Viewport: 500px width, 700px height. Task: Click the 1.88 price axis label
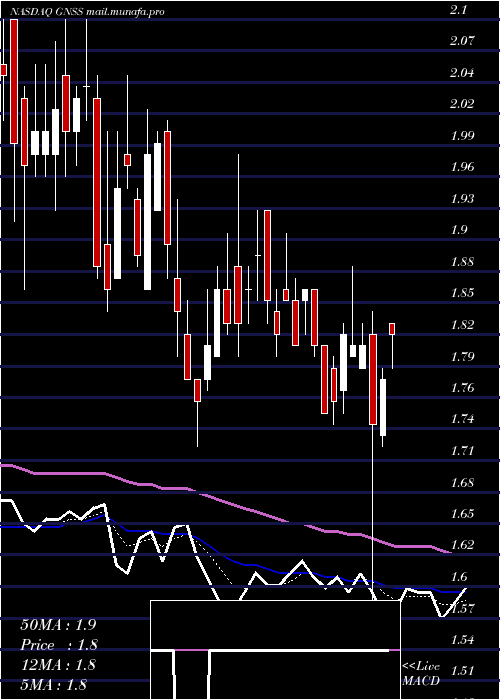[462, 262]
